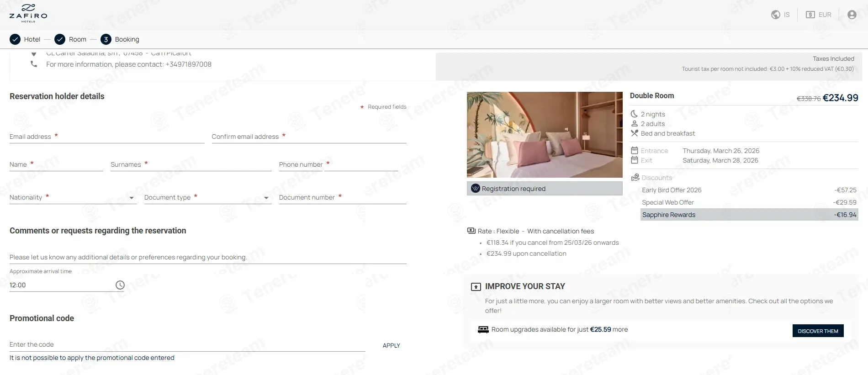Expand the Document type dropdown

pyautogui.click(x=208, y=197)
